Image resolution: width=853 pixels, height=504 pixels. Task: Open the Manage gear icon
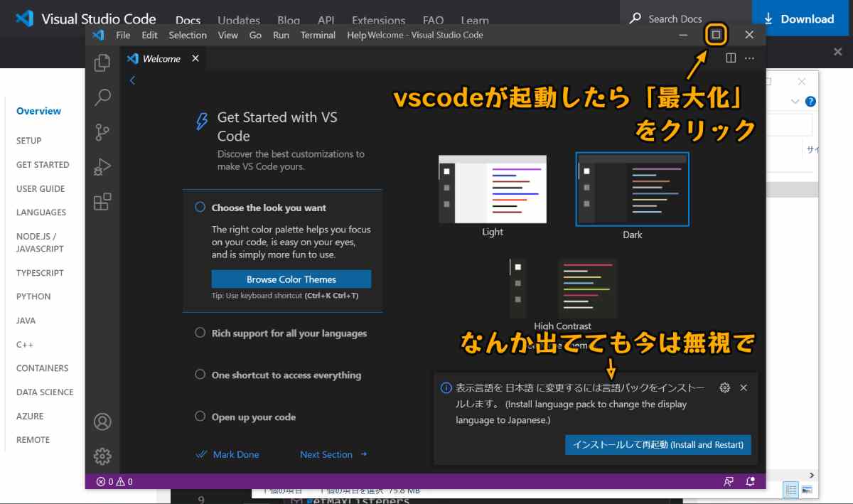point(102,456)
